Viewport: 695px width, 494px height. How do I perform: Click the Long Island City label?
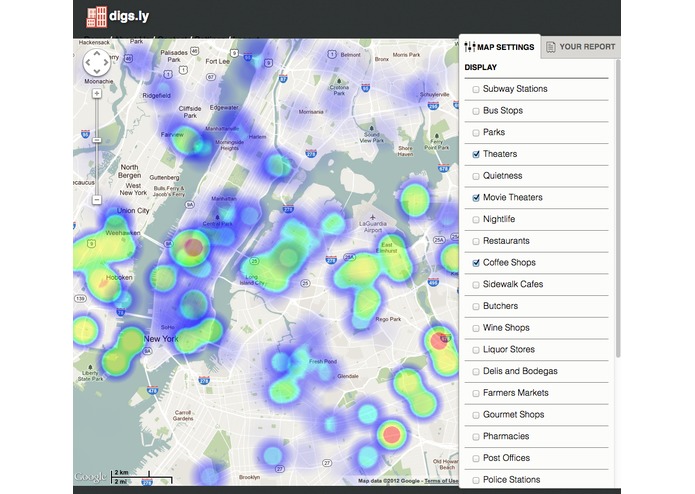click(252, 280)
